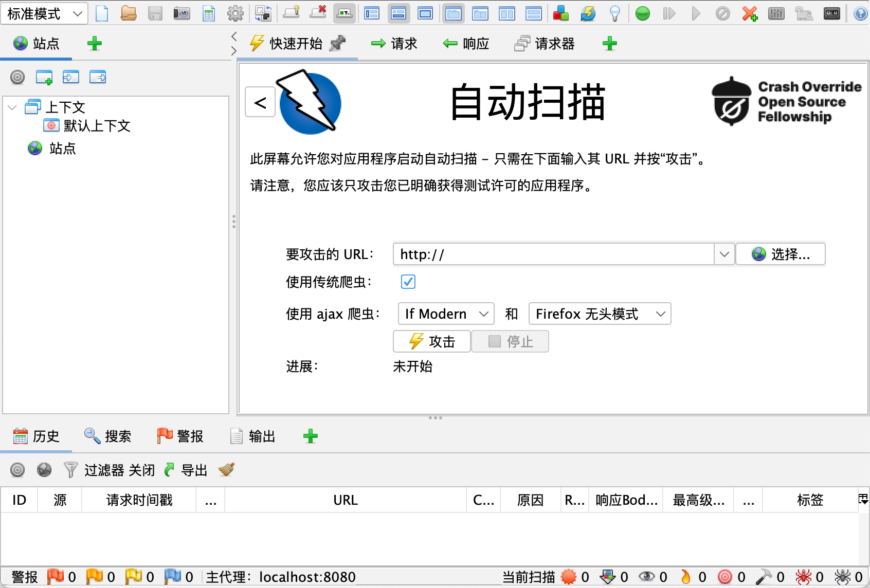Click the target scope icon in the sites toolbar

pyautogui.click(x=17, y=77)
